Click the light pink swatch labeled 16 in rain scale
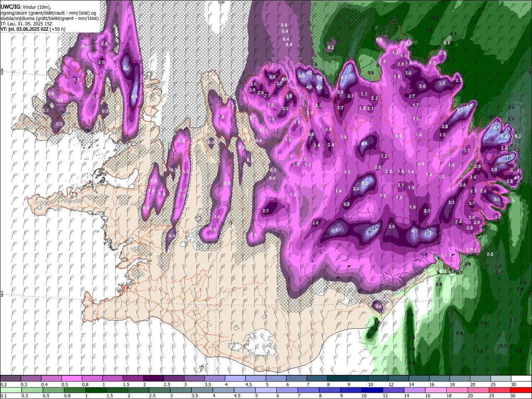 tap(436, 390)
